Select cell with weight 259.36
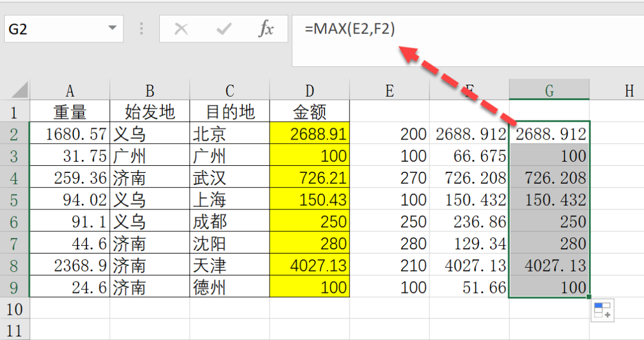 [70, 177]
